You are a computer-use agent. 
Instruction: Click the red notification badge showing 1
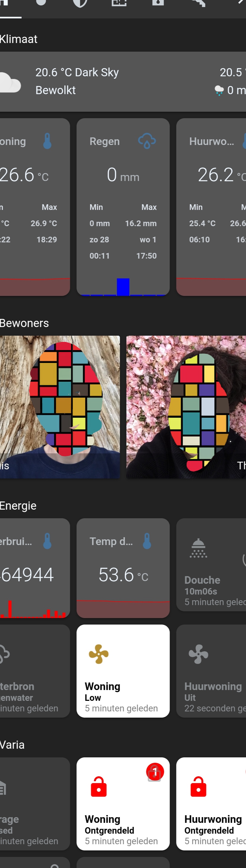pyautogui.click(x=155, y=771)
